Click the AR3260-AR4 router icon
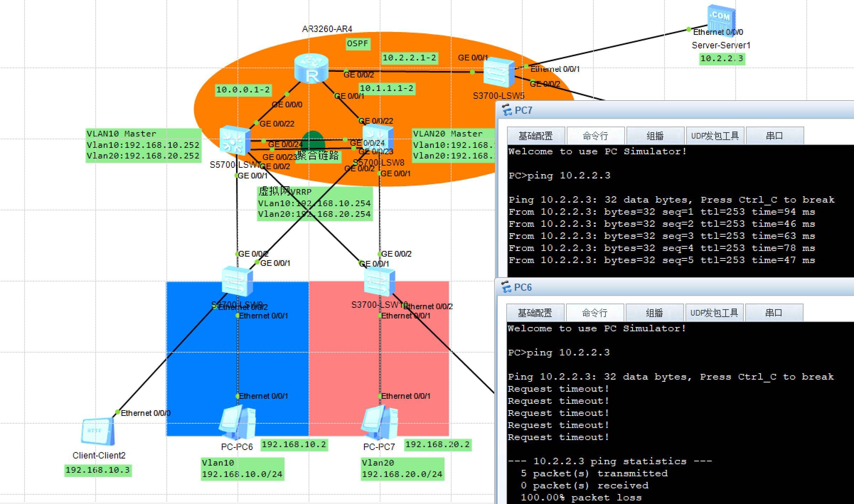854x504 pixels. pos(311,69)
